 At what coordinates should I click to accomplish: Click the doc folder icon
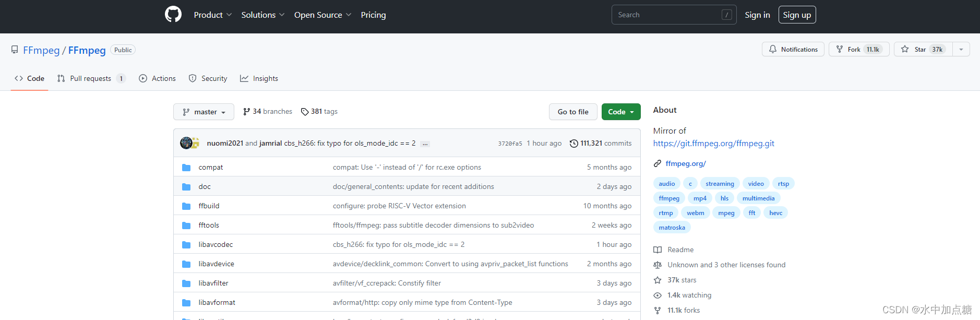[186, 187]
